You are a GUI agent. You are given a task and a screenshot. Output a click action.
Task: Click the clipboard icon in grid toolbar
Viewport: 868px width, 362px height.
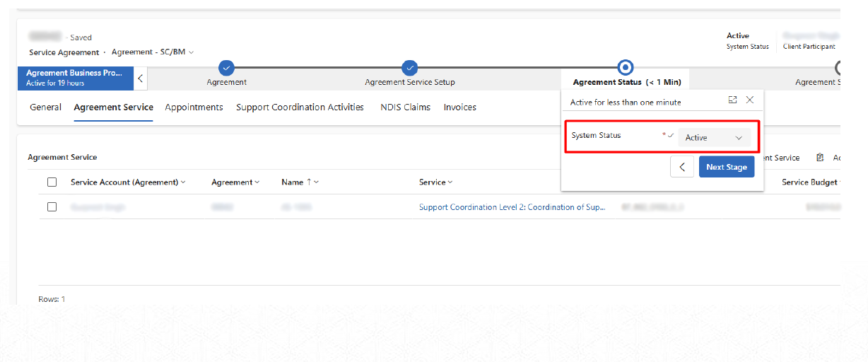pyautogui.click(x=820, y=158)
